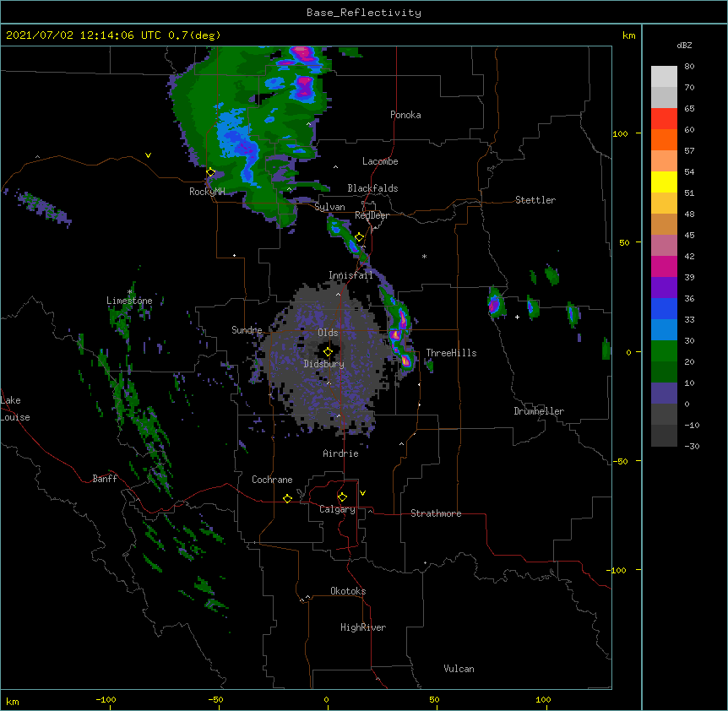Select the Banff label

click(105, 479)
